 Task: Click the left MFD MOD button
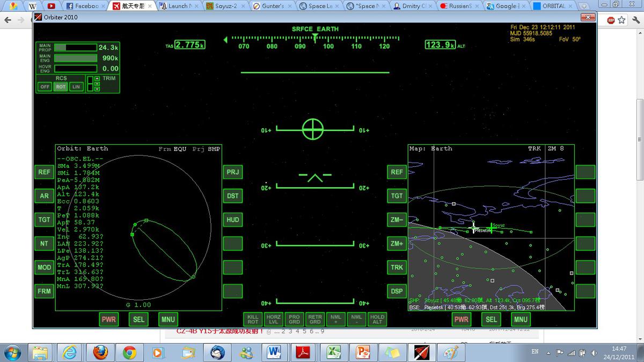(x=45, y=267)
